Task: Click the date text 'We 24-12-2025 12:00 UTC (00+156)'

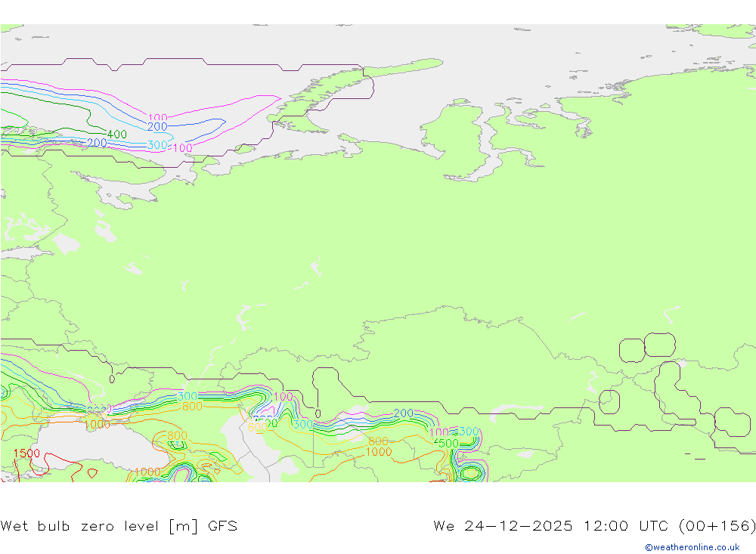Action: pos(594,525)
